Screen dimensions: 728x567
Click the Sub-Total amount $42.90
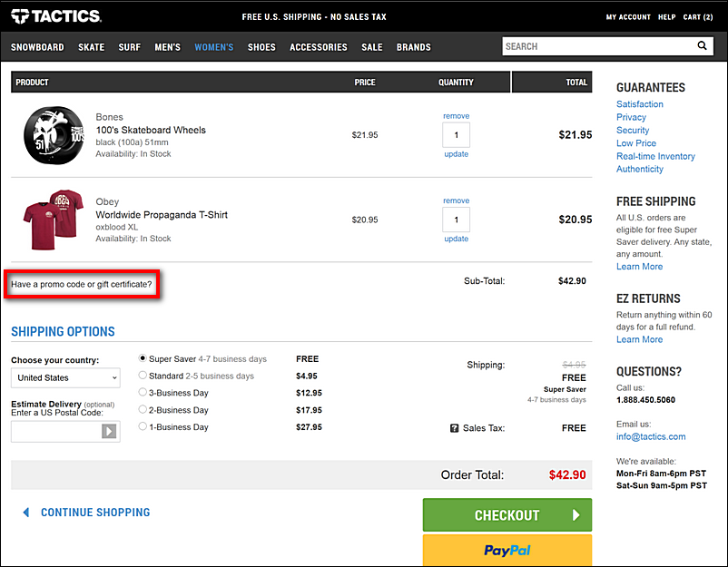click(572, 280)
